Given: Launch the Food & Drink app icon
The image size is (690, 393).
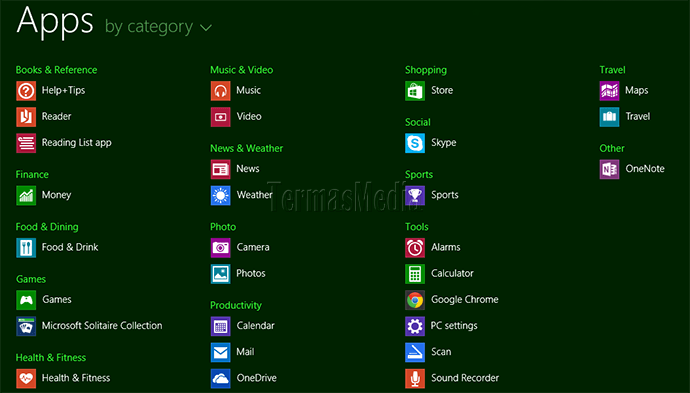Looking at the screenshot, I should click(x=26, y=248).
